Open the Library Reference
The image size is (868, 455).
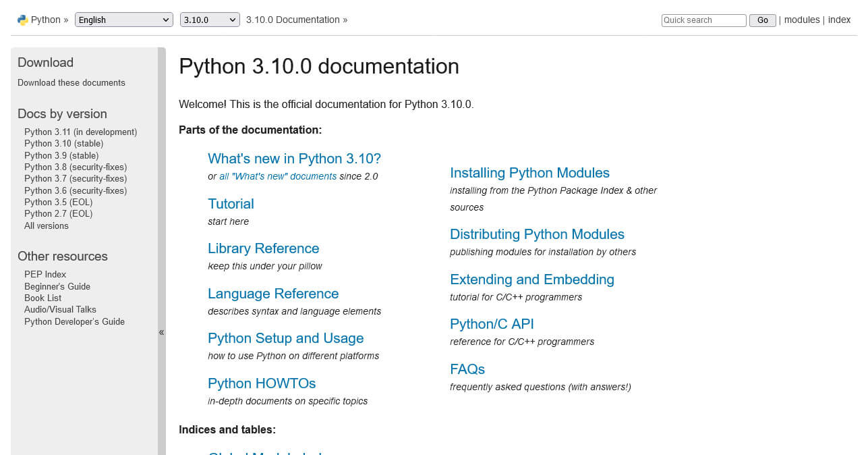point(264,248)
